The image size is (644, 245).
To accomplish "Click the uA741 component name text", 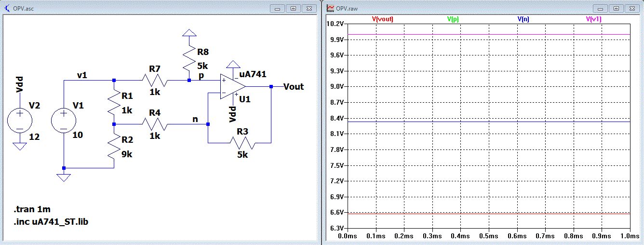I will [x=253, y=74].
